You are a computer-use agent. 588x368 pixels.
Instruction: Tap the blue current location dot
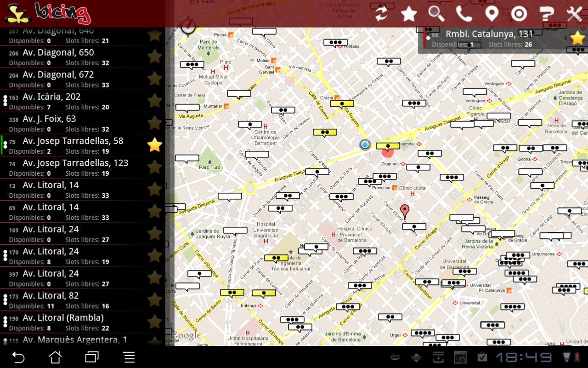tap(365, 145)
